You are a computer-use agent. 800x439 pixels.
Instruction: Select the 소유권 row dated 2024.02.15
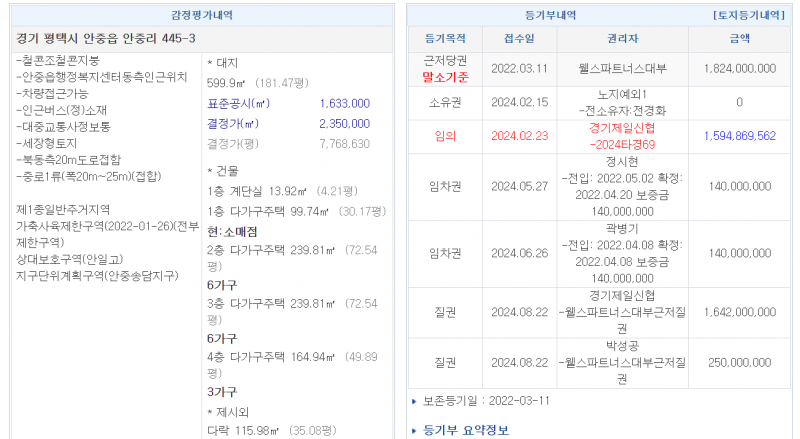[445, 102]
